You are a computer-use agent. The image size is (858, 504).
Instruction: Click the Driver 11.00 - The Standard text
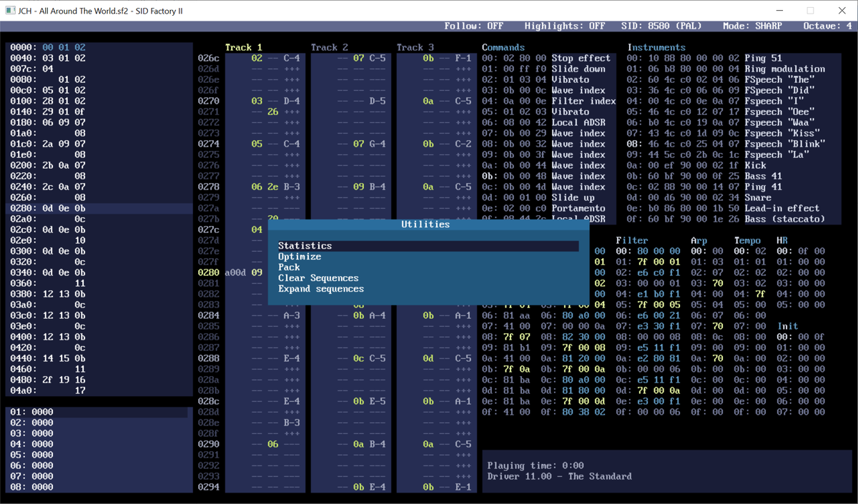tap(560, 476)
